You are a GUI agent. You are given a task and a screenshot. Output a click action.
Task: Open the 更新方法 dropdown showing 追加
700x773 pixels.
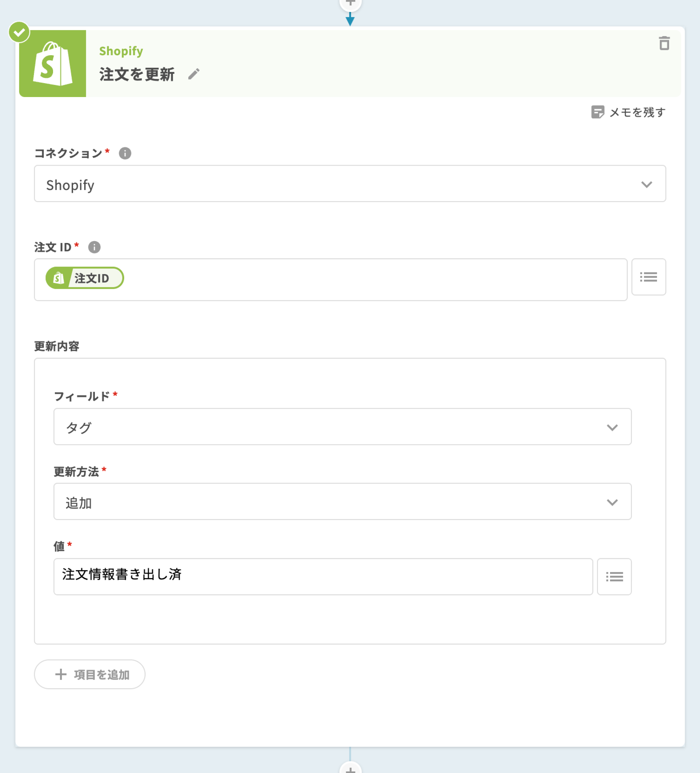tap(342, 502)
